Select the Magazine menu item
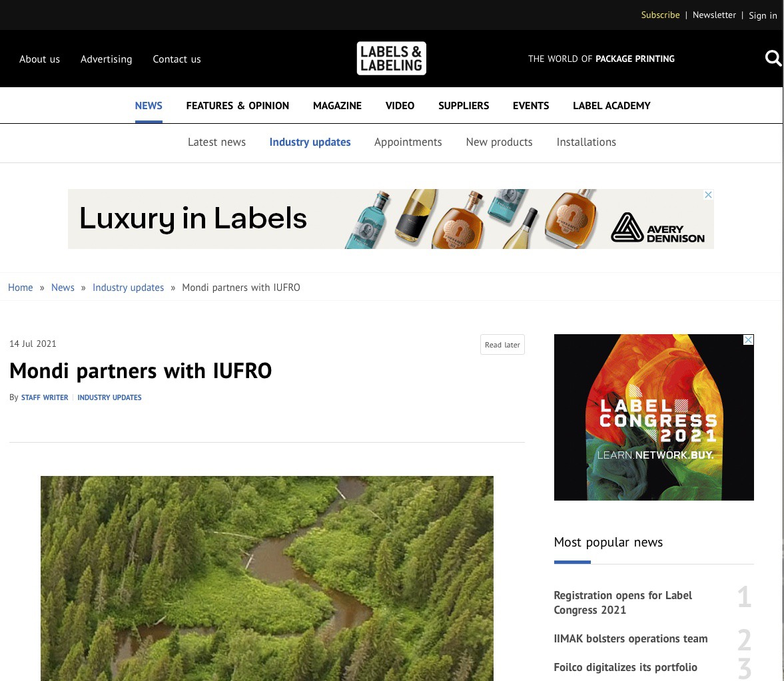This screenshot has width=784, height=681. coord(337,106)
